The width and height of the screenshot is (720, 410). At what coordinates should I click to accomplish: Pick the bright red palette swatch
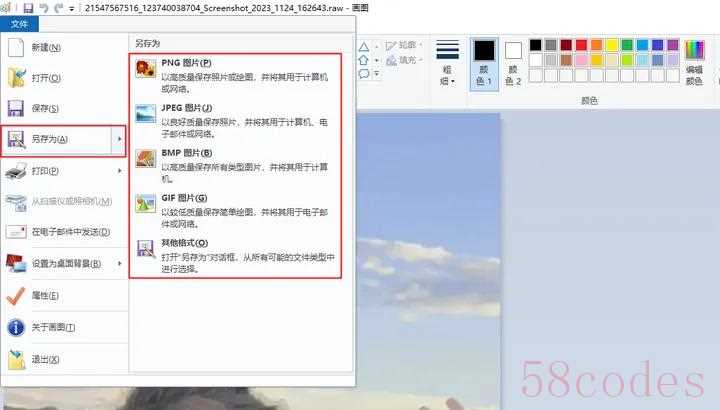point(581,45)
